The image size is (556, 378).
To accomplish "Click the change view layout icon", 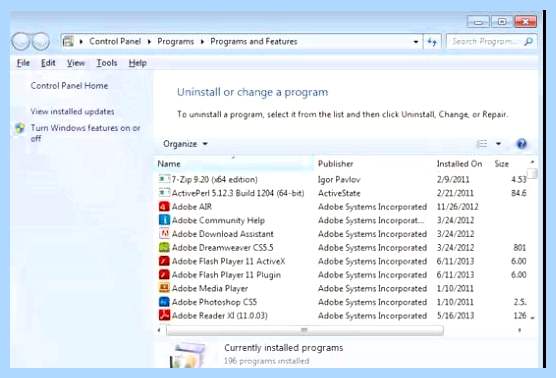I will point(482,144).
